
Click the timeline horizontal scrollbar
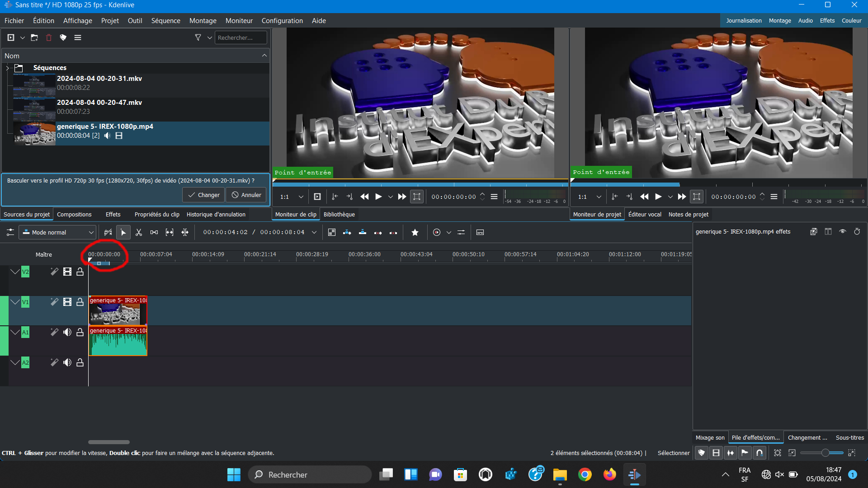pyautogui.click(x=109, y=442)
